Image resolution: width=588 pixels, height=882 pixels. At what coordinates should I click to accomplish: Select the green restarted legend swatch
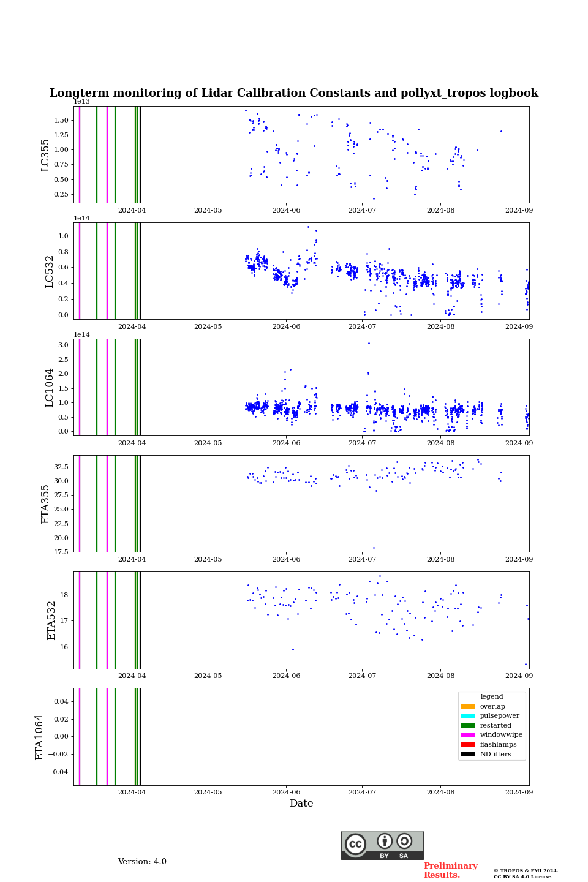468,725
